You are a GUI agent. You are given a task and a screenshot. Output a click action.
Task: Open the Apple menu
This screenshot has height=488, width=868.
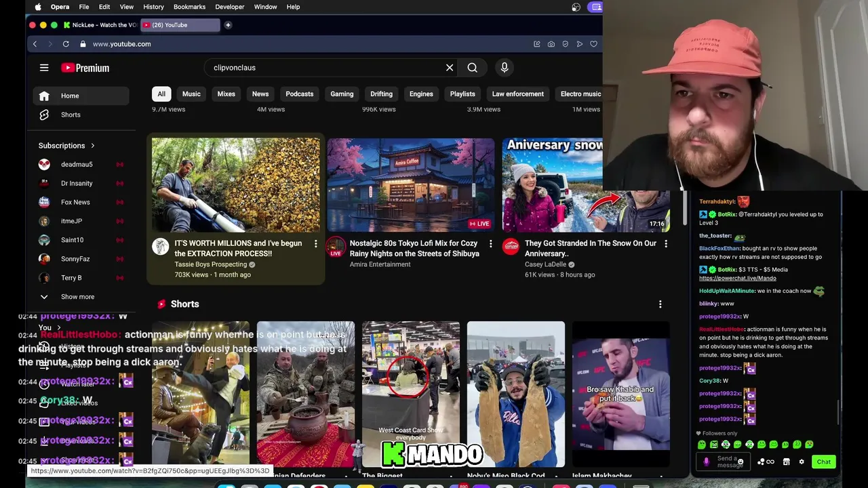[x=38, y=7]
